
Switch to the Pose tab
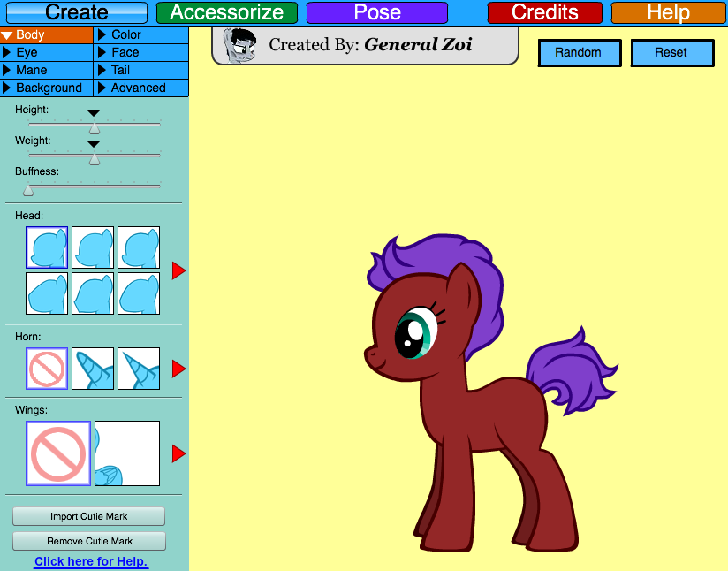point(377,12)
